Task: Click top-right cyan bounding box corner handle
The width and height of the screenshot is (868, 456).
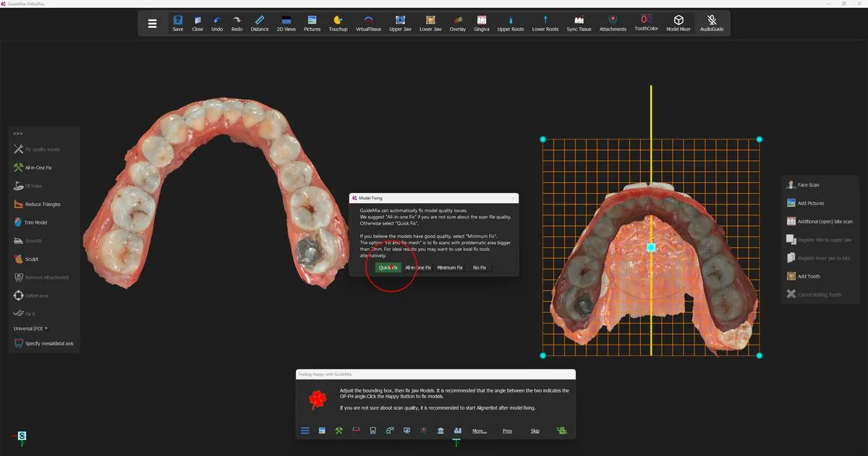Action: (759, 139)
